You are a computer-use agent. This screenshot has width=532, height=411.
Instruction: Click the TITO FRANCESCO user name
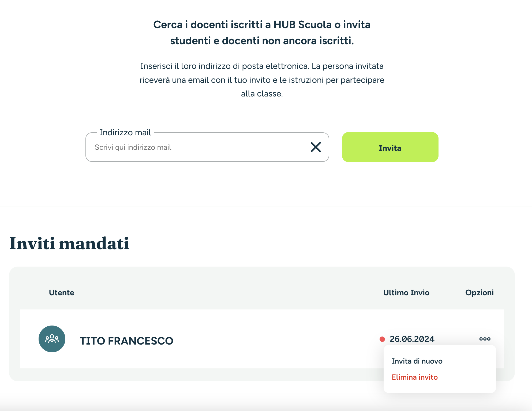(126, 341)
